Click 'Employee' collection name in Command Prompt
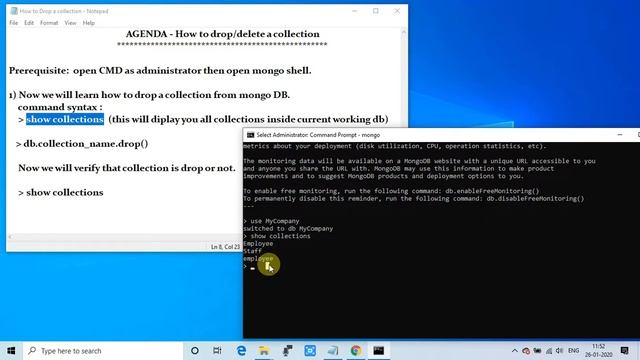 point(258,244)
